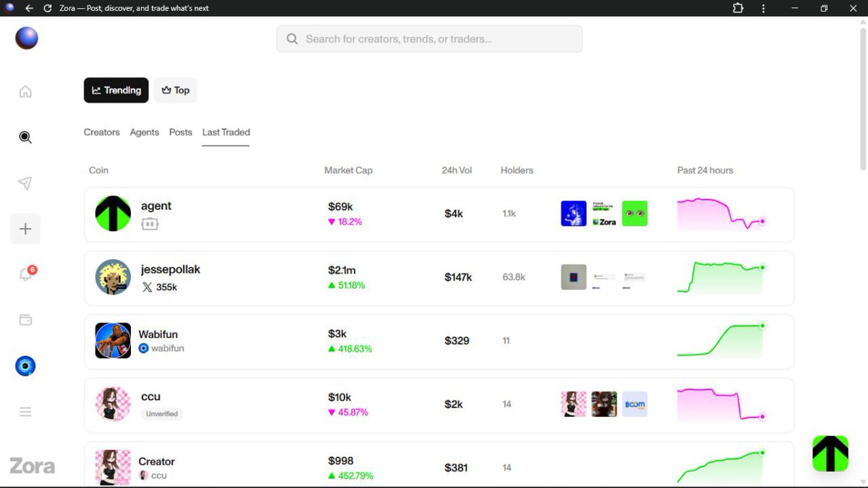
Task: Click the ccu row price chart
Action: click(x=721, y=404)
